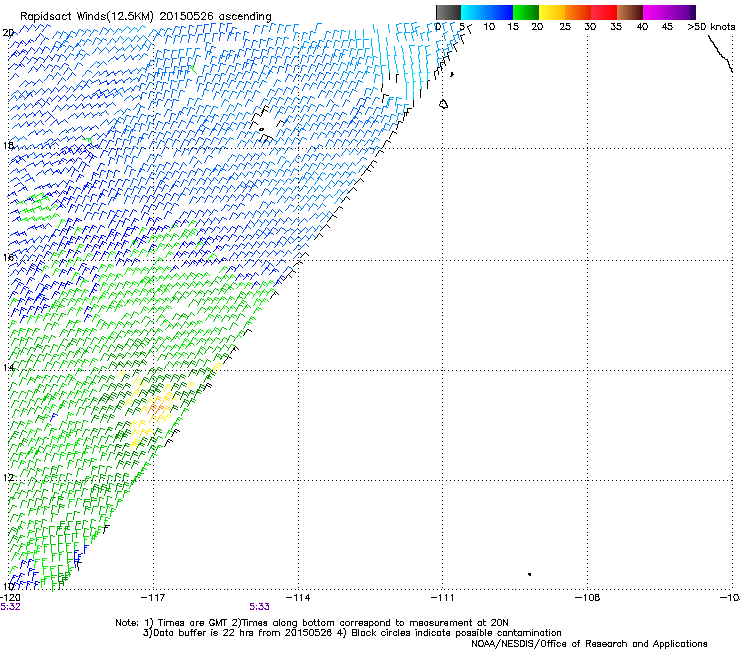Click the 'Data buffer is 22 hrs' note line
740x650 pixels.
[x=352, y=633]
